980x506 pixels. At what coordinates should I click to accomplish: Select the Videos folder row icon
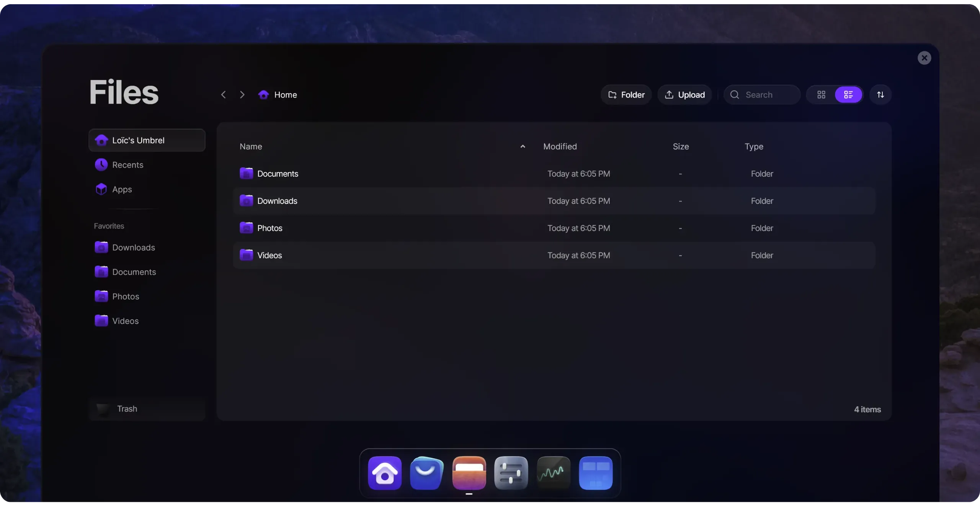246,255
